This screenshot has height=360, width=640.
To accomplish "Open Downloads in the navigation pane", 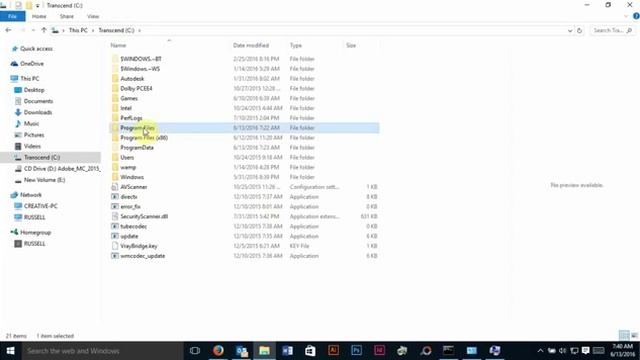I will tap(38, 112).
